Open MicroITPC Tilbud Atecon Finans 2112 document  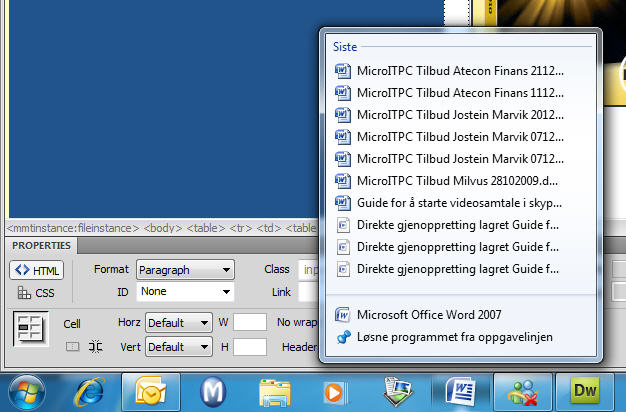pos(460,71)
